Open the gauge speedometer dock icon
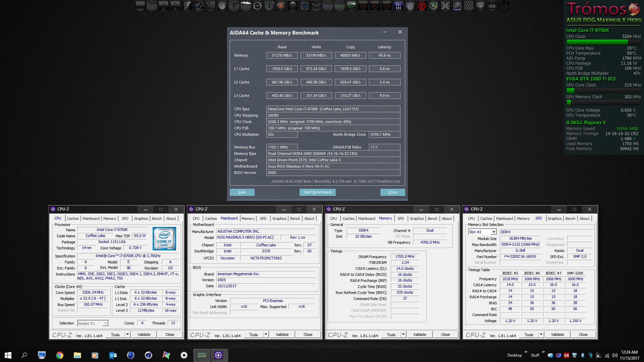 [x=410, y=6]
